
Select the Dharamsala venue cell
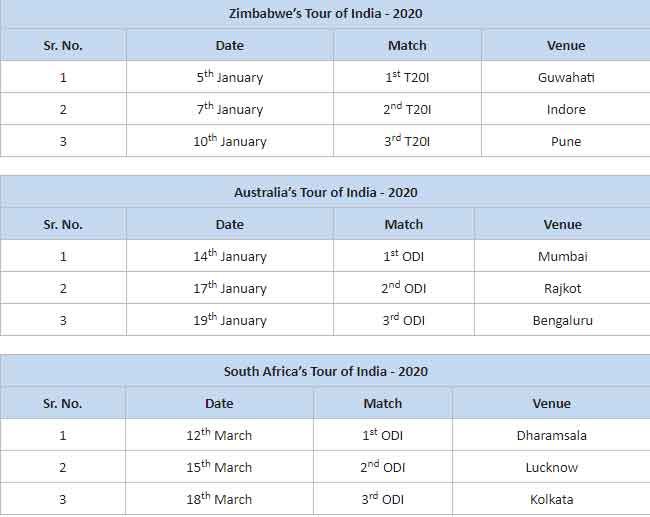click(x=551, y=435)
